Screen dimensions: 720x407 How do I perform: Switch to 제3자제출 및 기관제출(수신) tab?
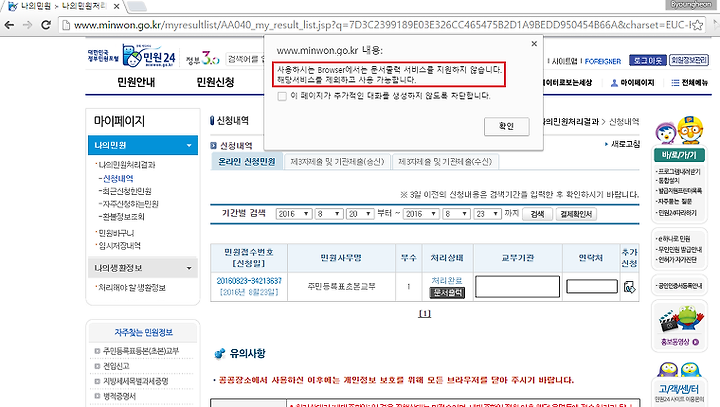(x=445, y=162)
